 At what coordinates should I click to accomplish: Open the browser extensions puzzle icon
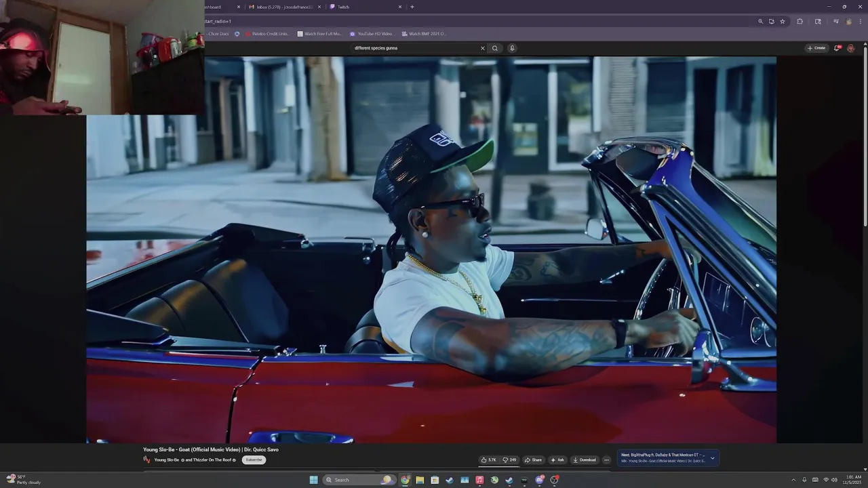(x=800, y=21)
